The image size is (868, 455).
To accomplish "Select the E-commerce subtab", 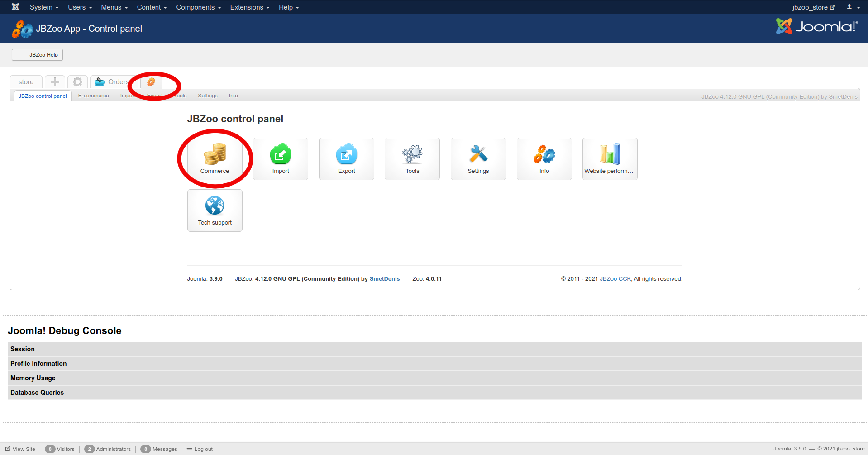I will point(93,96).
